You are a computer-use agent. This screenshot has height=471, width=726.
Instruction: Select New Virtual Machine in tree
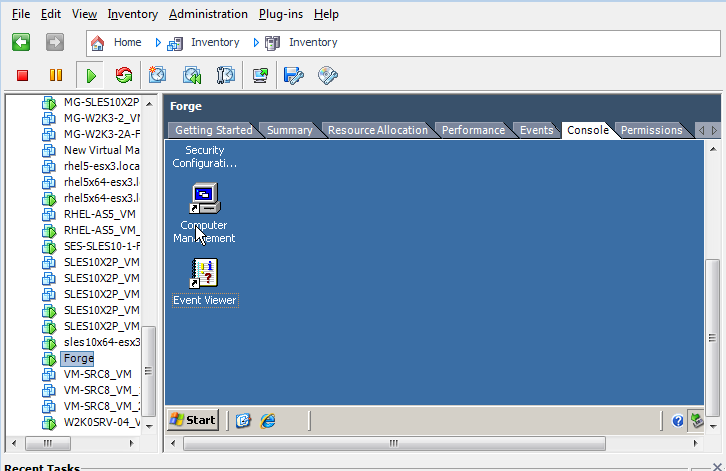[x=101, y=150]
